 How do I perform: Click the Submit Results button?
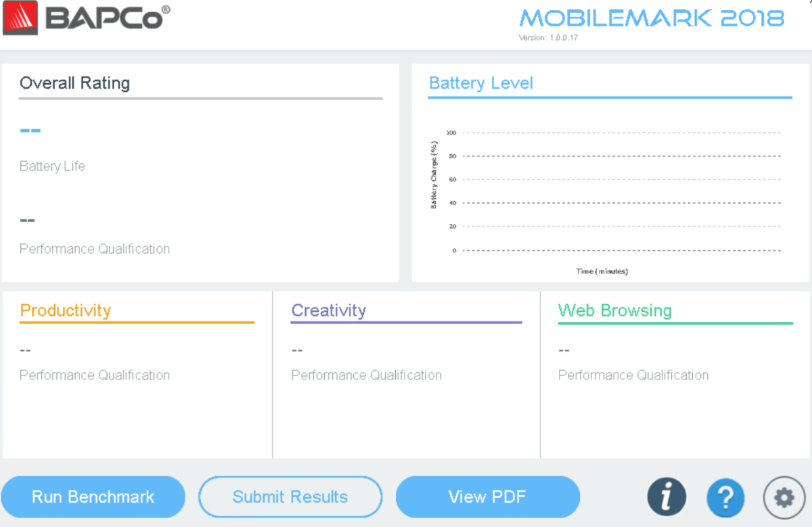click(x=290, y=497)
